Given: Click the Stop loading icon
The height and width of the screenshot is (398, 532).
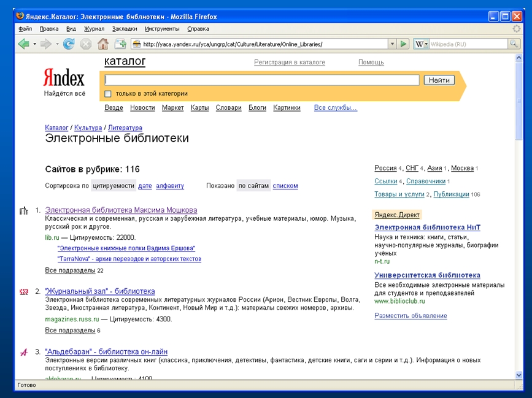Looking at the screenshot, I should pyautogui.click(x=86, y=44).
